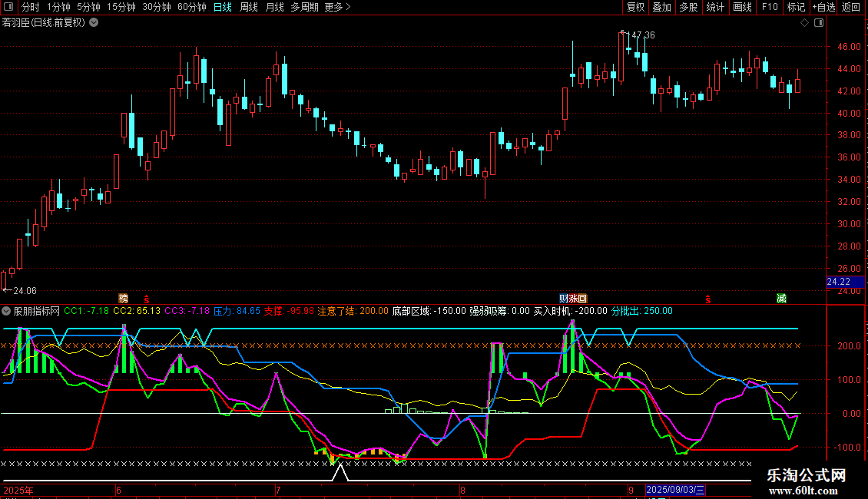The width and height of the screenshot is (868, 499).
Task: Activate the 画线 drawing tools
Action: point(742,7)
